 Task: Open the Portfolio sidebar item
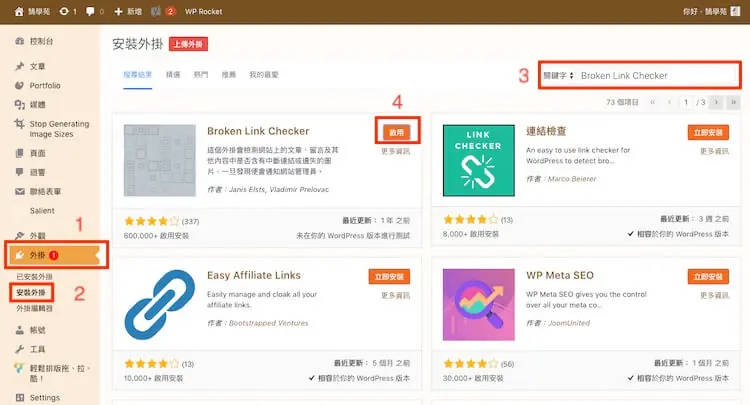point(45,86)
